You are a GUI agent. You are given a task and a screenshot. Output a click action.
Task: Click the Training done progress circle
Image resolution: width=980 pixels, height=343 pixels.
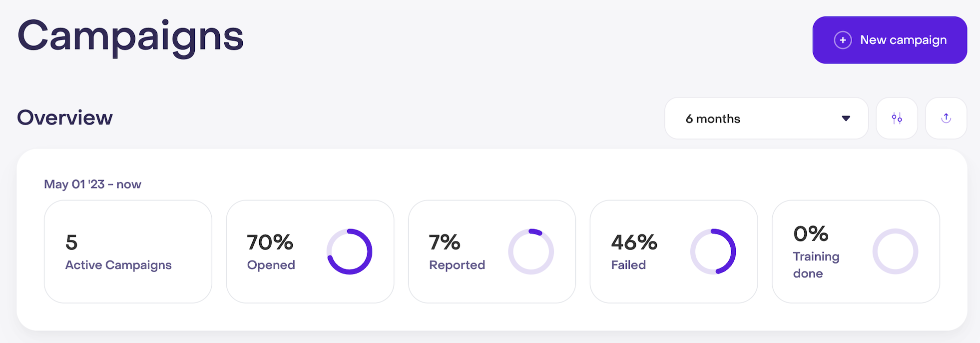[895, 251]
